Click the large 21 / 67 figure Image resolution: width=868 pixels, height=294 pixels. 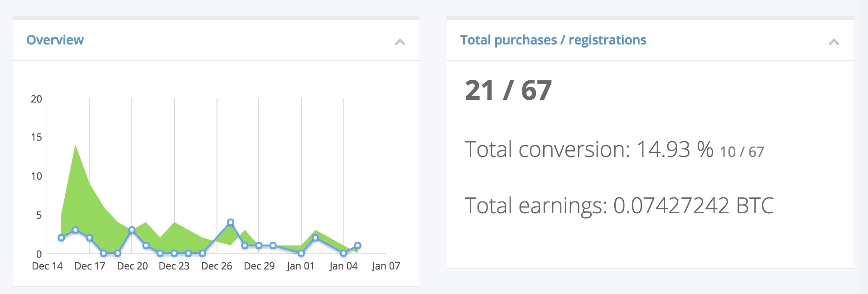(508, 90)
